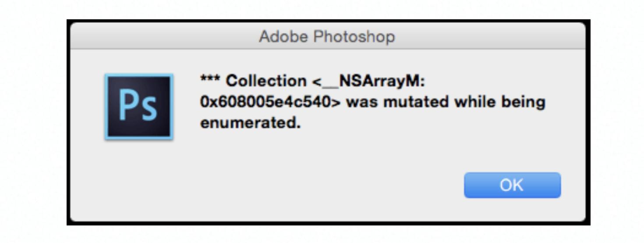Click the light blue border of the Ps icon
The height and width of the screenshot is (243, 644).
pyautogui.click(x=106, y=107)
